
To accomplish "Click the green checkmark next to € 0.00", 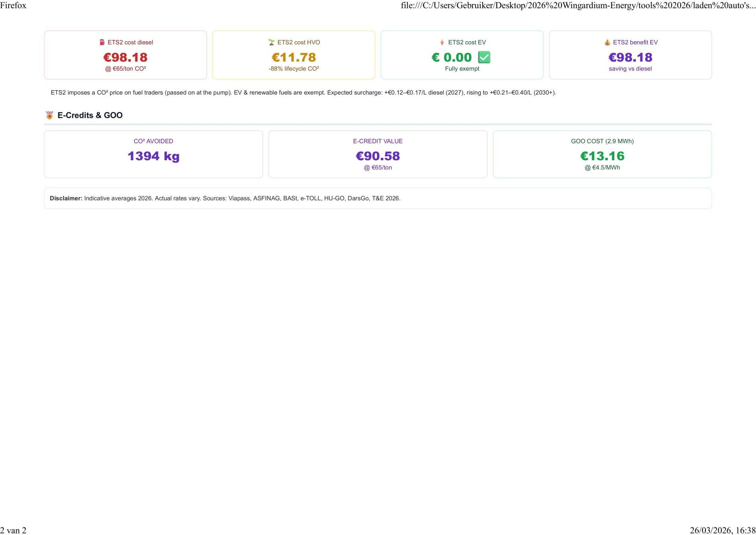I will pyautogui.click(x=484, y=57).
